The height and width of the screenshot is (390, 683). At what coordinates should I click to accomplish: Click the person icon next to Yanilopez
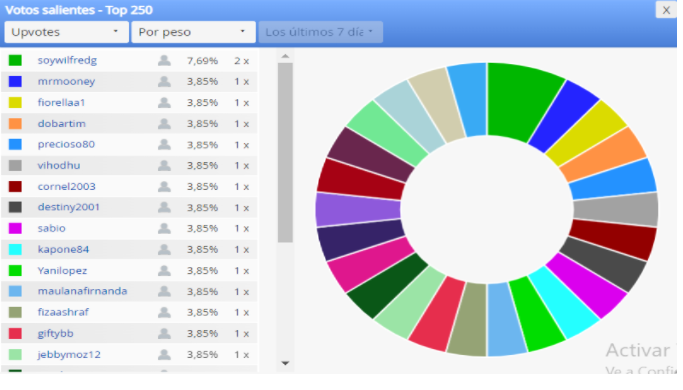click(x=164, y=271)
